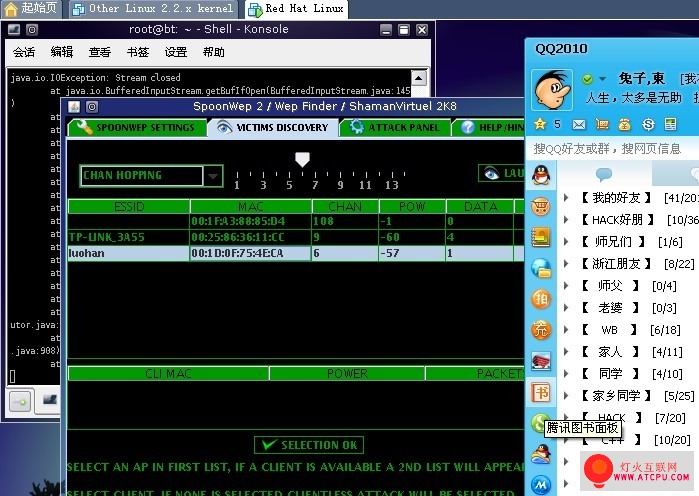Image resolution: width=699 pixels, height=496 pixels.
Task: Expand the 我的好友 friends group
Action: click(566, 197)
